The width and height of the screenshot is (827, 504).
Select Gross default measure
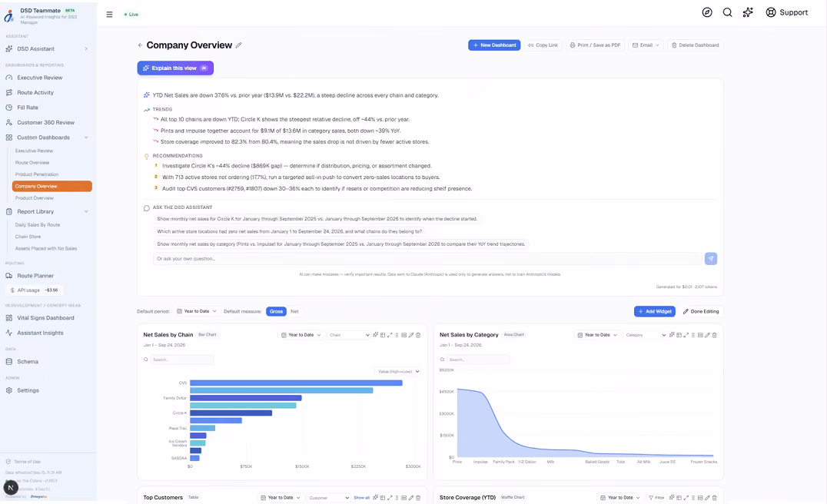tap(277, 312)
